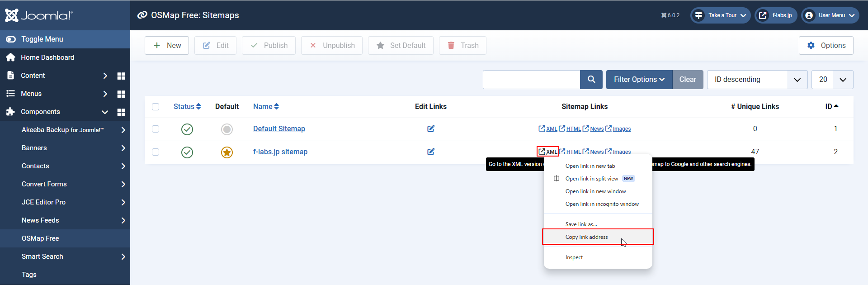Expand the News Feeds submenu arrow
This screenshot has height=285, width=868.
(123, 220)
